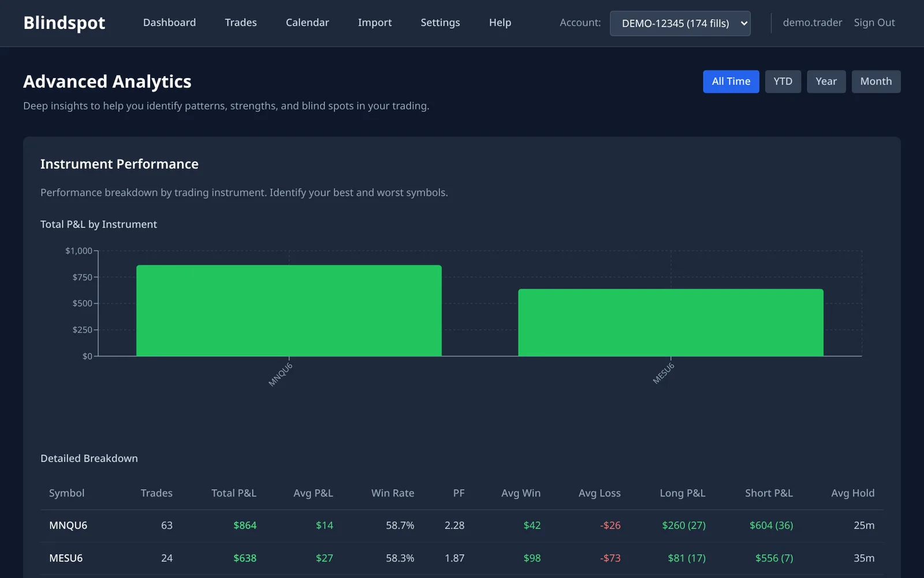Image resolution: width=924 pixels, height=578 pixels.
Task: Click the 35m average hold value
Action: (864, 558)
